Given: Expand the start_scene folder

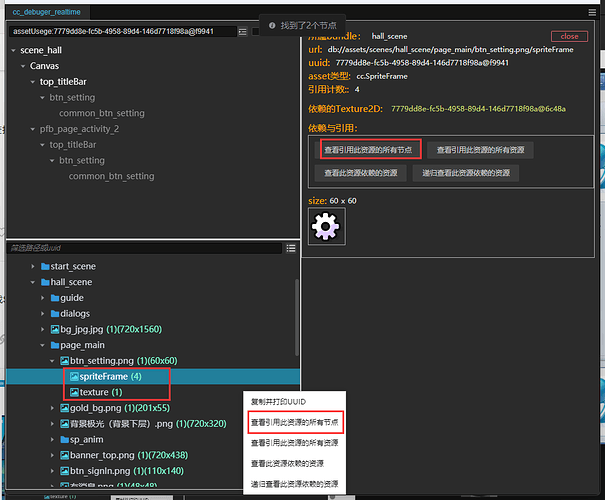Looking at the screenshot, I should pyautogui.click(x=33, y=267).
